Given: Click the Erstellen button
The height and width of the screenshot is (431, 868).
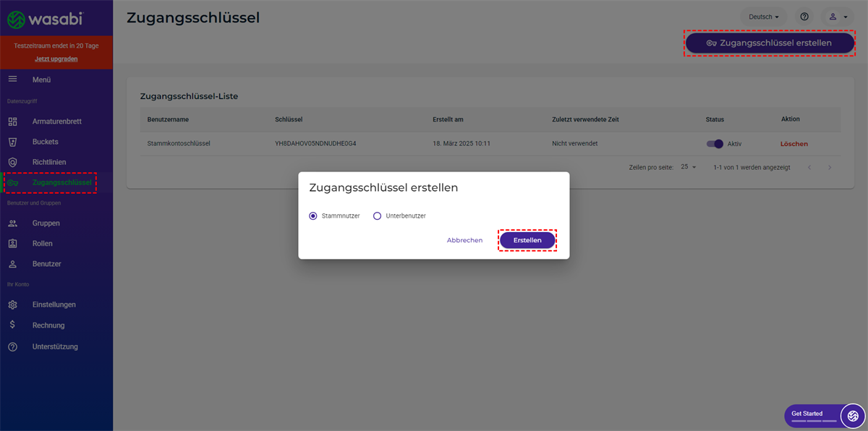Looking at the screenshot, I should (527, 240).
